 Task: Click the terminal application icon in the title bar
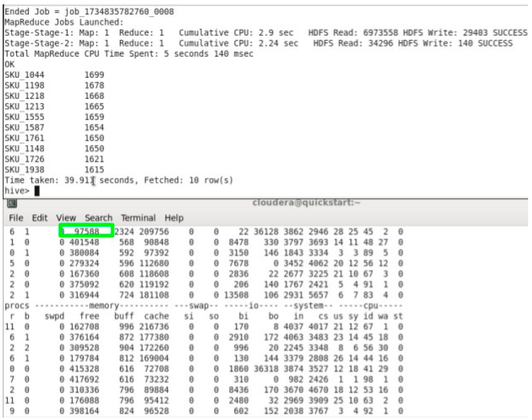pos(12,203)
